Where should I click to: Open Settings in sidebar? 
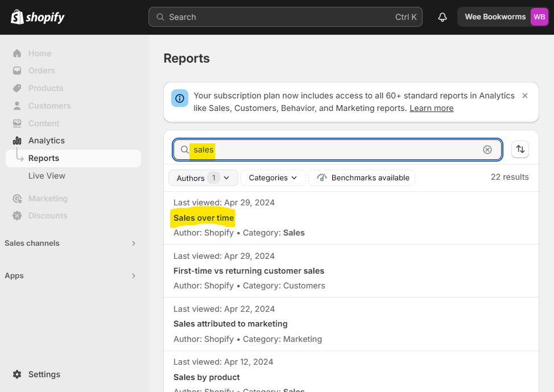[x=44, y=374]
